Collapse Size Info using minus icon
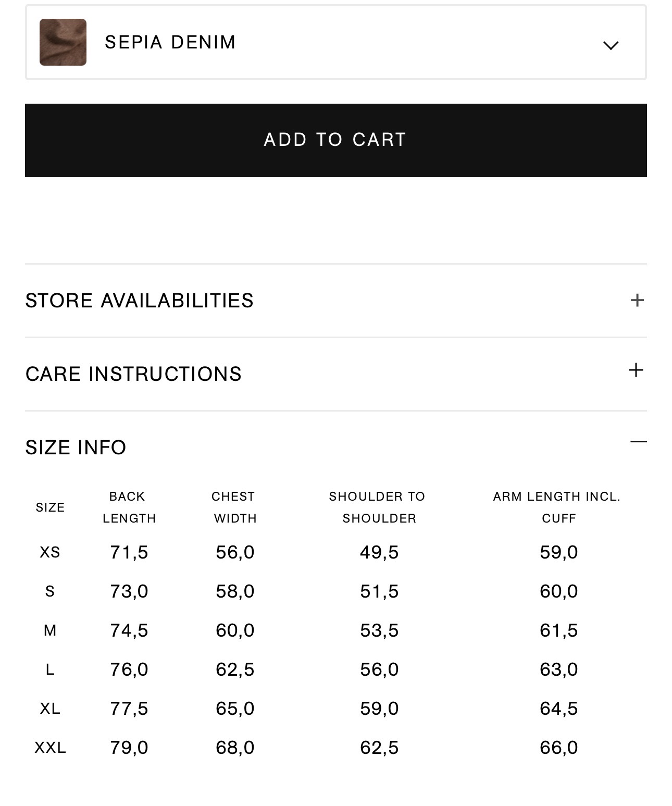This screenshot has width=672, height=806. [x=638, y=442]
